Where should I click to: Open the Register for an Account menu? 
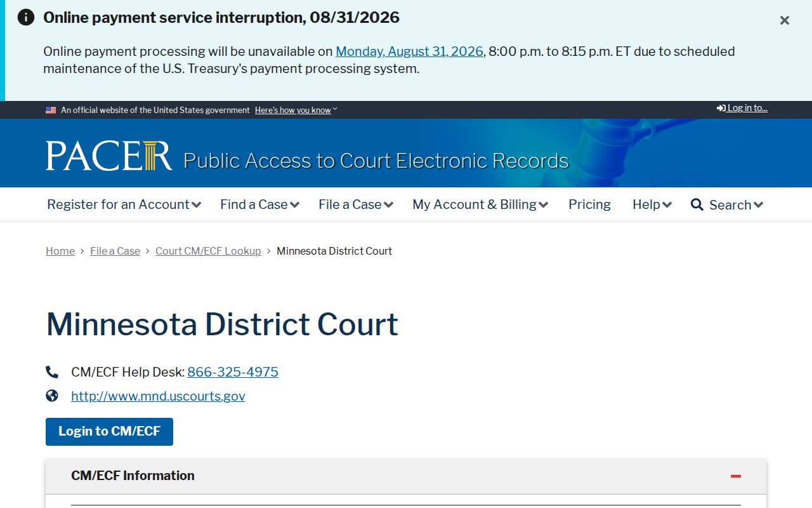coord(124,204)
